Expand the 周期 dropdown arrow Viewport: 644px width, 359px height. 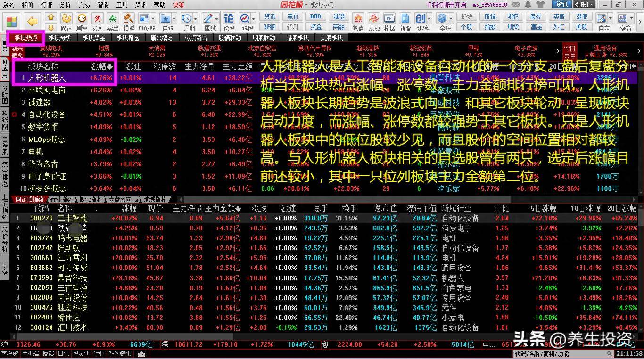click(195, 19)
